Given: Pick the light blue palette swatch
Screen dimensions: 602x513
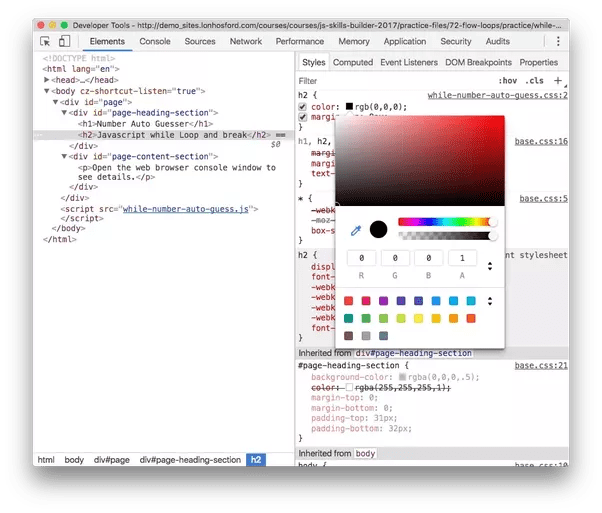Looking at the screenshot, I should pyautogui.click(x=453, y=301).
